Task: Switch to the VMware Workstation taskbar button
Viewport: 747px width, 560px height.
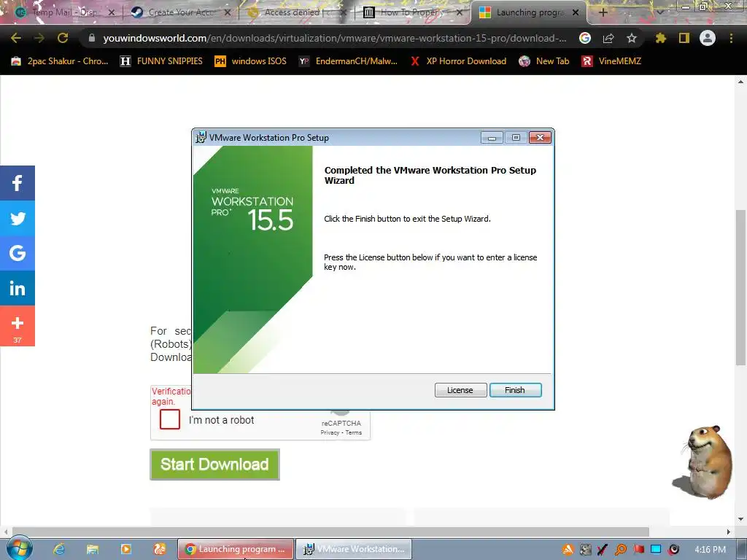Action: tap(354, 549)
